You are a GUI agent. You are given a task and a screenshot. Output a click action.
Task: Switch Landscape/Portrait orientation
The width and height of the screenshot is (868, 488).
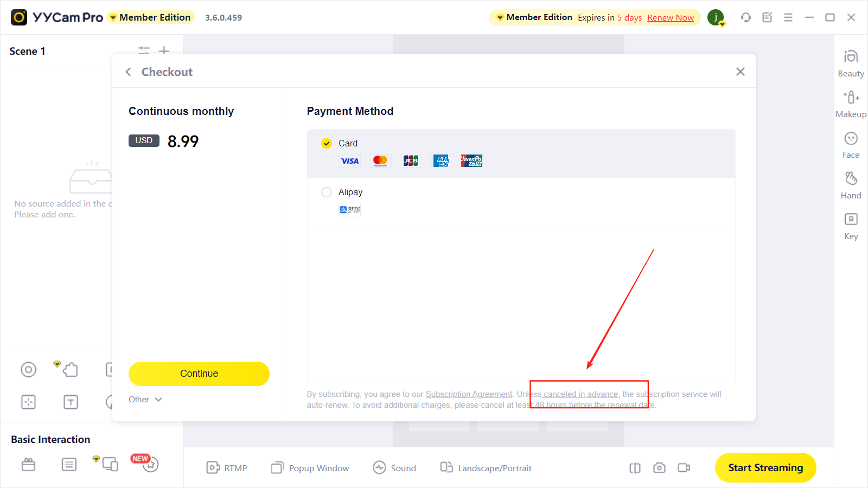click(486, 468)
